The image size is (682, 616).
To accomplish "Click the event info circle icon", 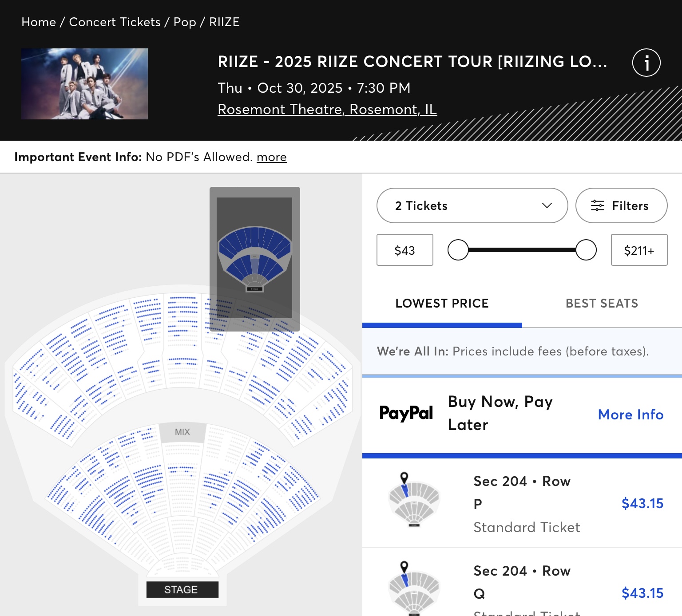I will (646, 63).
